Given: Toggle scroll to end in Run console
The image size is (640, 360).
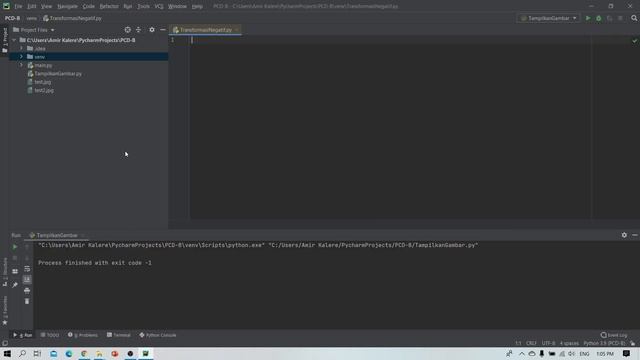Looking at the screenshot, I should coord(27,280).
